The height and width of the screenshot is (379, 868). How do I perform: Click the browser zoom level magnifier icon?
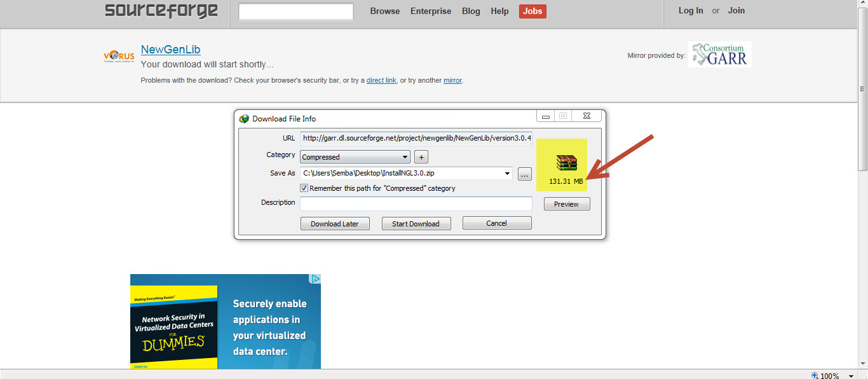tap(815, 375)
